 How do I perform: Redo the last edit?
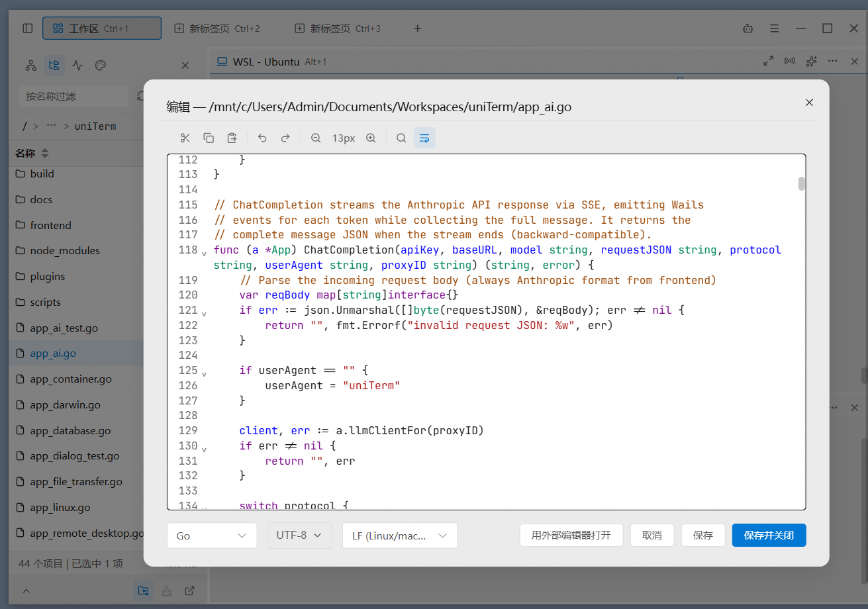pyautogui.click(x=285, y=138)
